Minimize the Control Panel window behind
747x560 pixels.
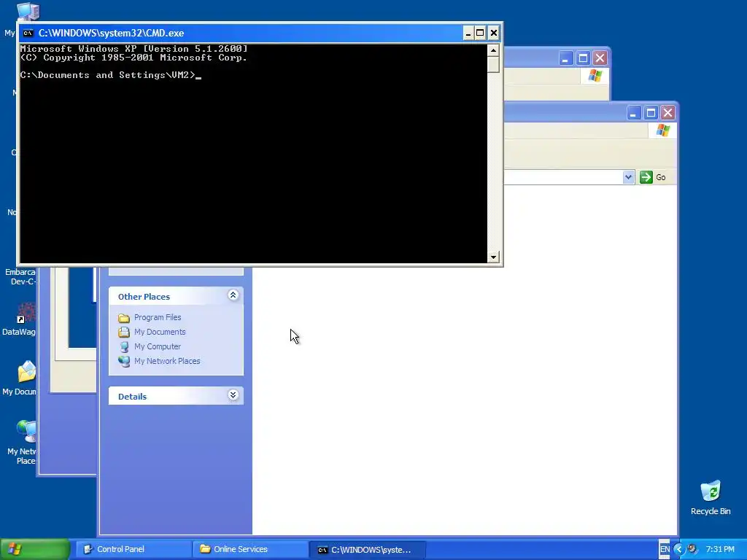565,58
